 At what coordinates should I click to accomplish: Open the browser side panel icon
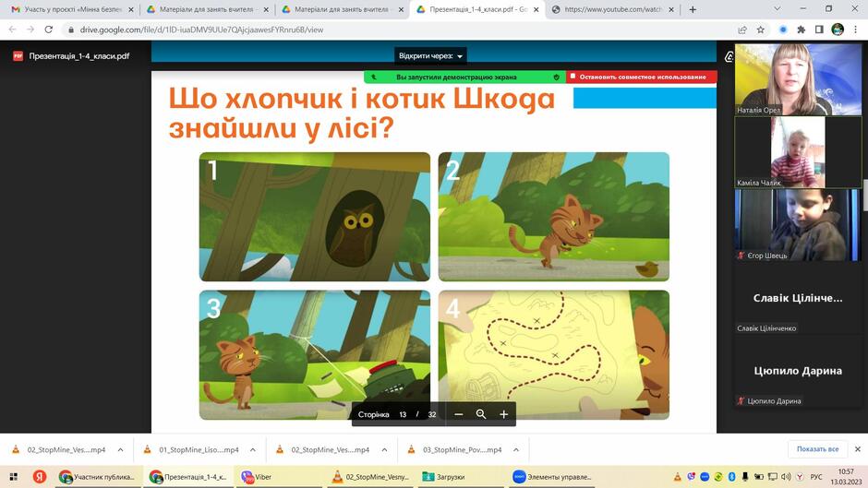(819, 30)
